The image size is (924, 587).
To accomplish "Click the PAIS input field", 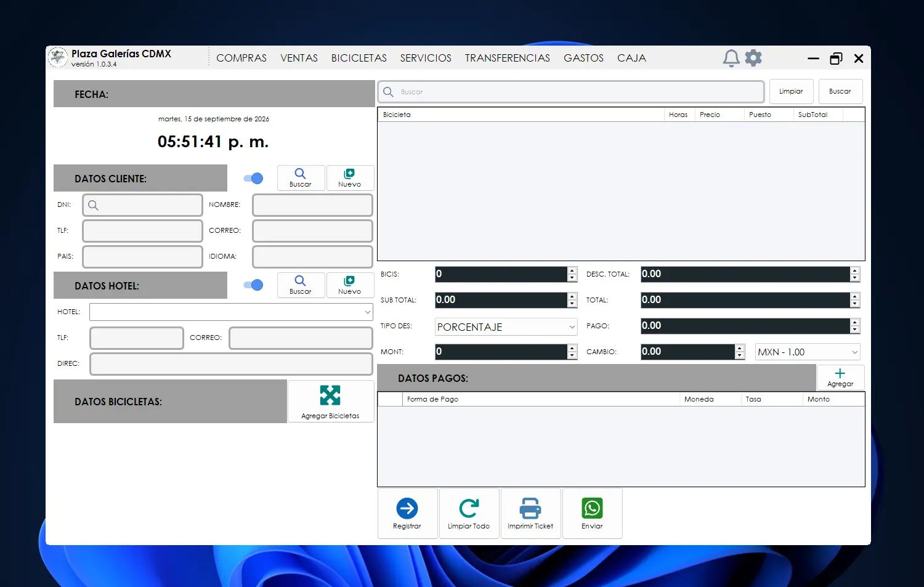I will [x=142, y=257].
